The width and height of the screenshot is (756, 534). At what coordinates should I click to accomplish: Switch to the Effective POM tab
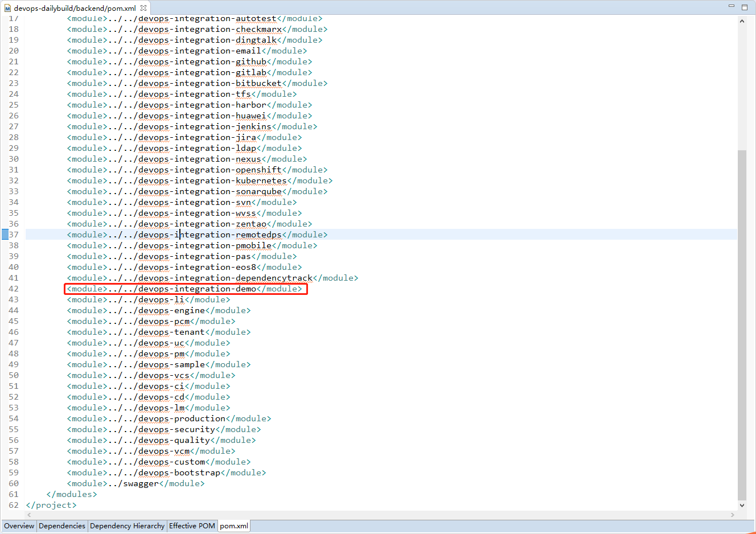(x=192, y=526)
